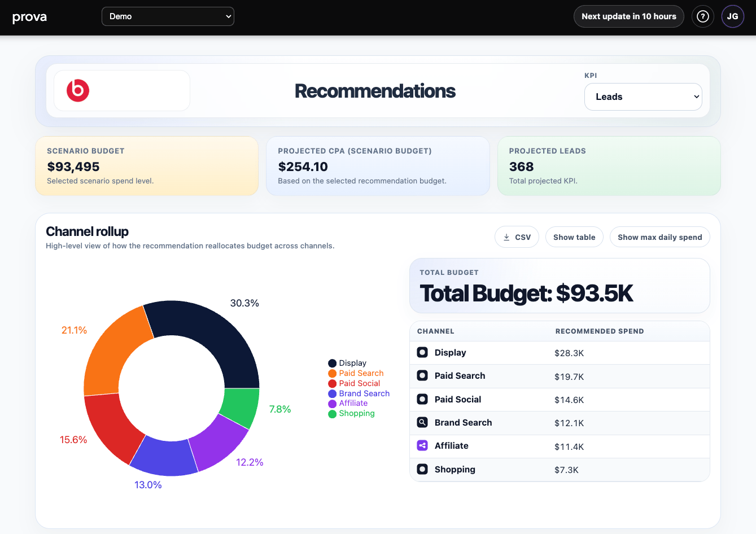The width and height of the screenshot is (756, 534).
Task: Click the Shopping $7.3K spend cell
Action: (x=566, y=470)
